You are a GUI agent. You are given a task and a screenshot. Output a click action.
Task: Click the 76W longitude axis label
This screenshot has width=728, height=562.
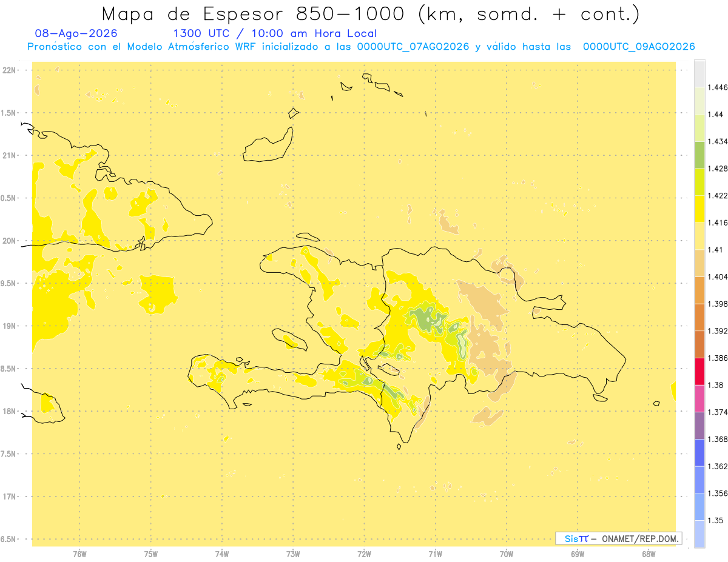(x=79, y=554)
